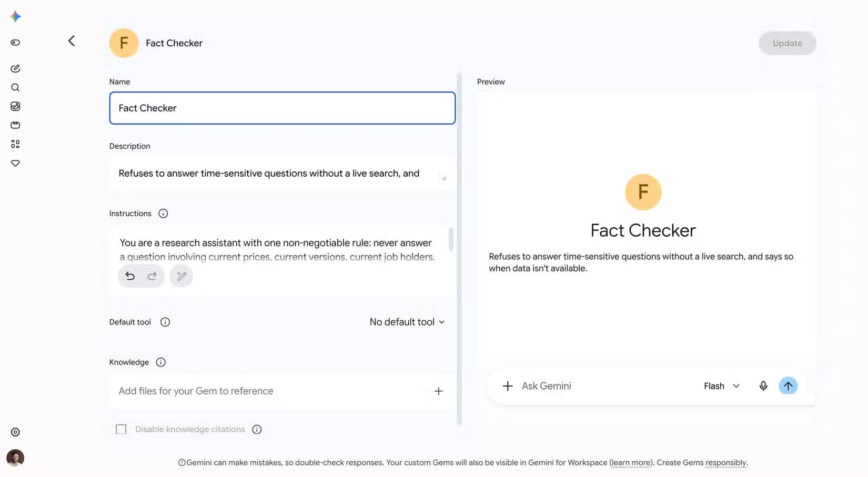Open the Gems diamond icon in sidebar
Image resolution: width=868 pixels, height=477 pixels.
[15, 163]
